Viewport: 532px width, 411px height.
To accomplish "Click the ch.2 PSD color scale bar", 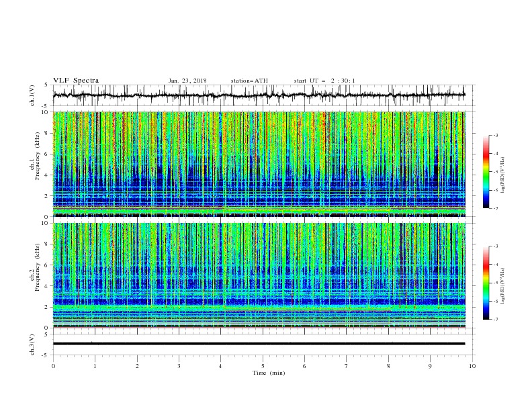I will pos(486,283).
